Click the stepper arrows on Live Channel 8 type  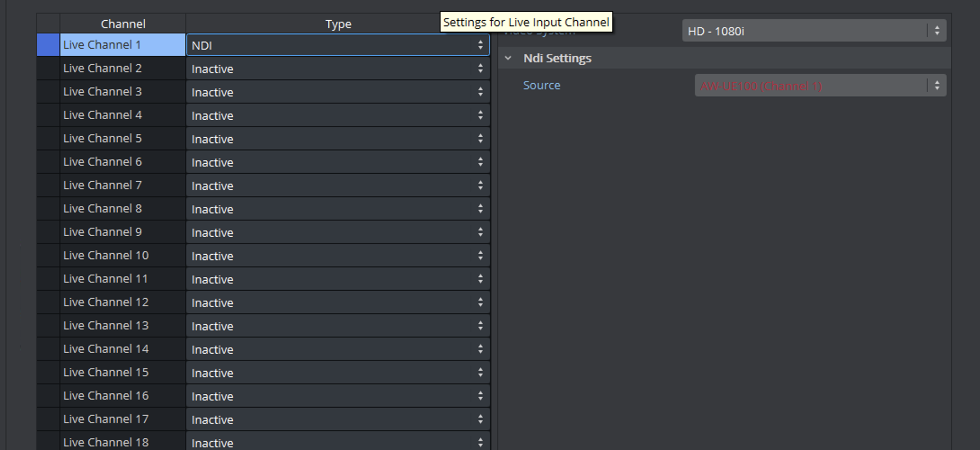pyautogui.click(x=481, y=209)
